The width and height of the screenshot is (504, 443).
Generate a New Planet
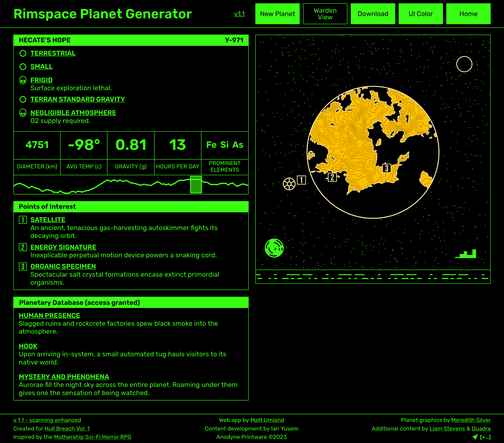click(277, 14)
